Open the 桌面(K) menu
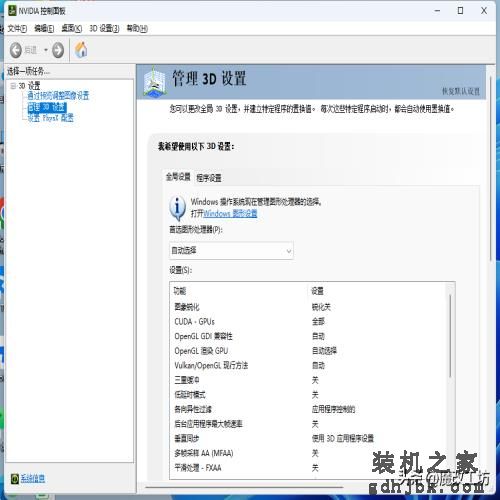Screen dimensions: 500x500 click(72, 29)
